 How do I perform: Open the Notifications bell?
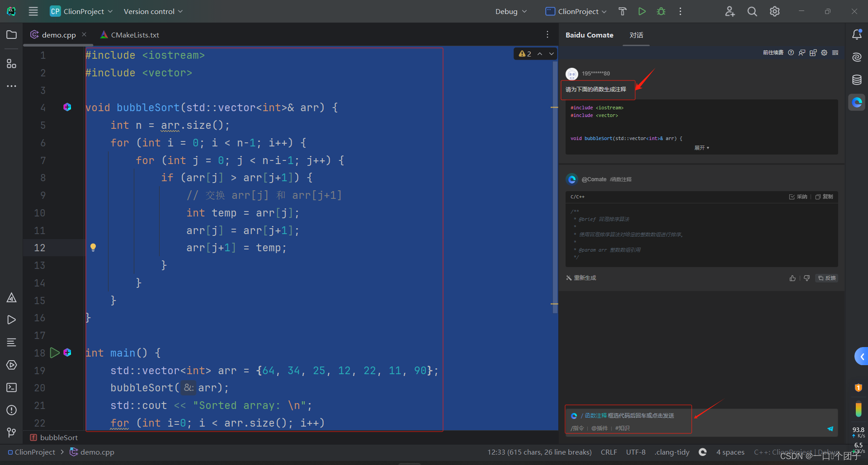click(857, 34)
